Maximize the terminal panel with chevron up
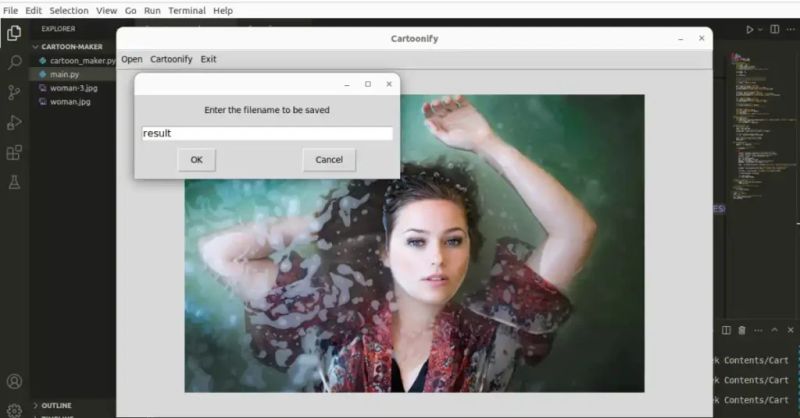Image resolution: width=800 pixels, height=418 pixels. [x=774, y=330]
